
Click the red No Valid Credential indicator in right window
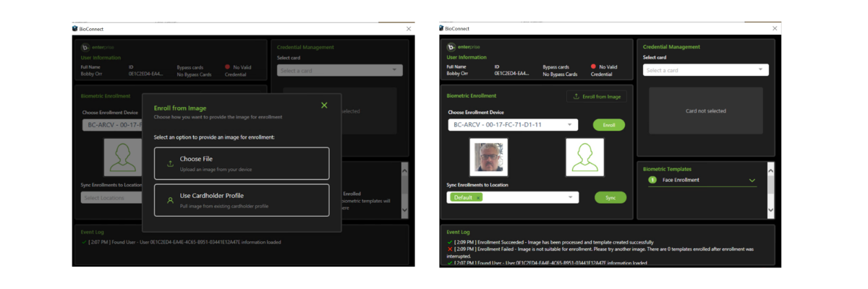[593, 66]
